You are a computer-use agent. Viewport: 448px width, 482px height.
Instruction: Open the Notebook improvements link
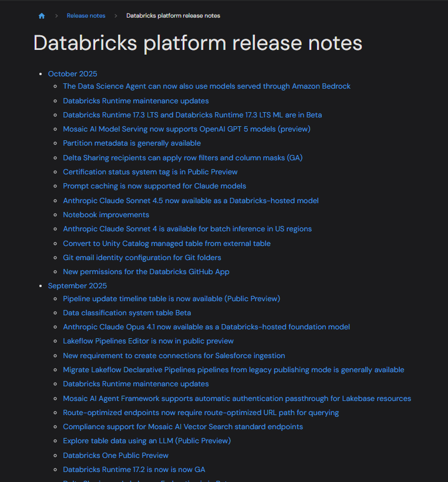pos(106,215)
